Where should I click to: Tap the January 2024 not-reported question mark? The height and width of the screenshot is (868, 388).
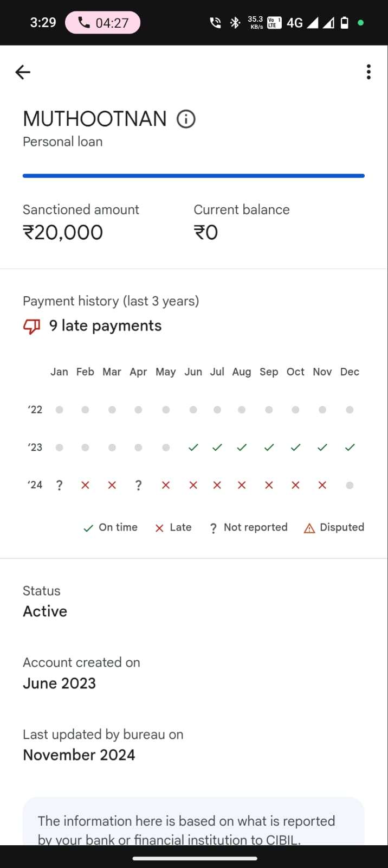[59, 486]
